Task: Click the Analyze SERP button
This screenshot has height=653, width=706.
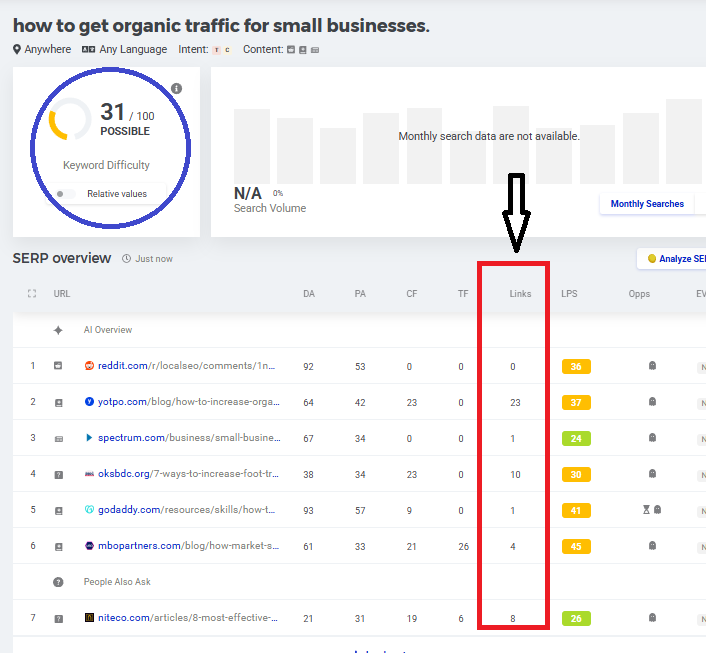Action: 673,259
